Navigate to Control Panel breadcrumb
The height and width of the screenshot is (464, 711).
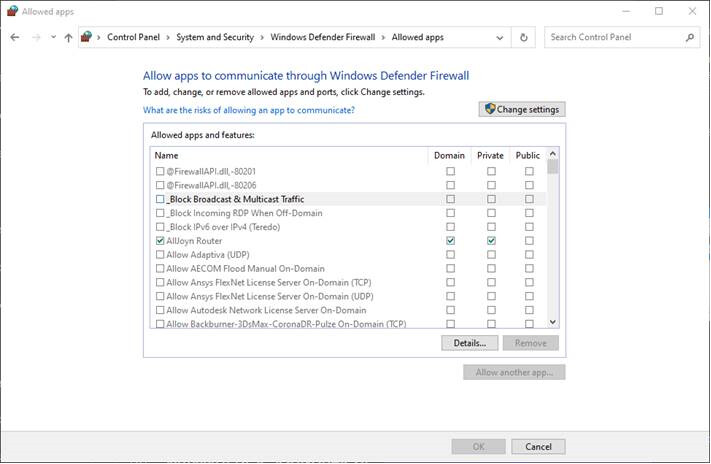[x=133, y=37]
